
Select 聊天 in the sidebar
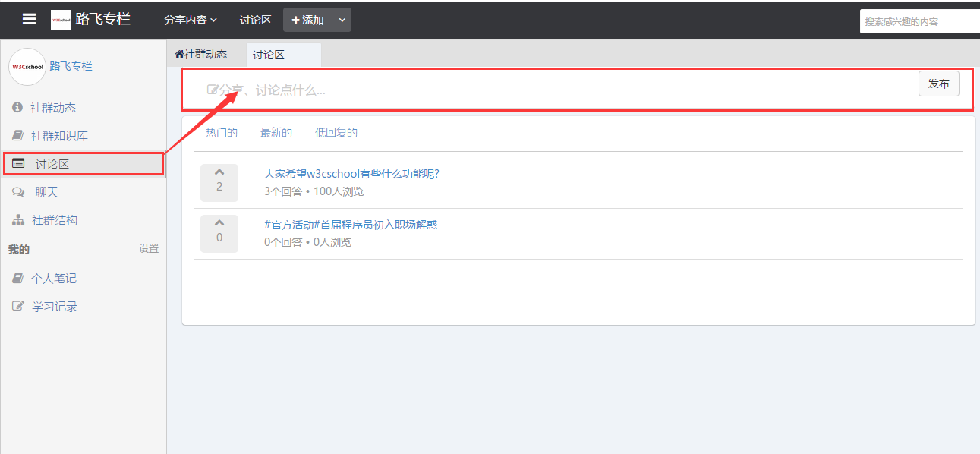(46, 192)
